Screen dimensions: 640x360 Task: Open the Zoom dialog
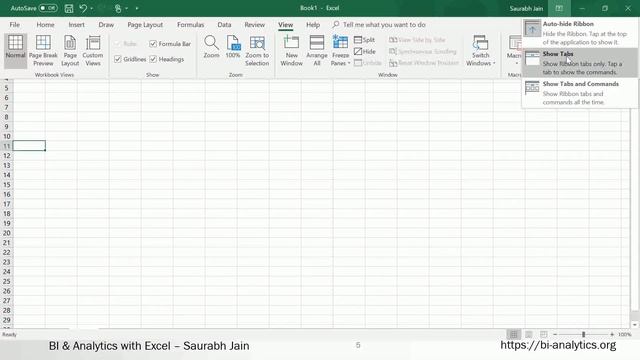tap(211, 47)
